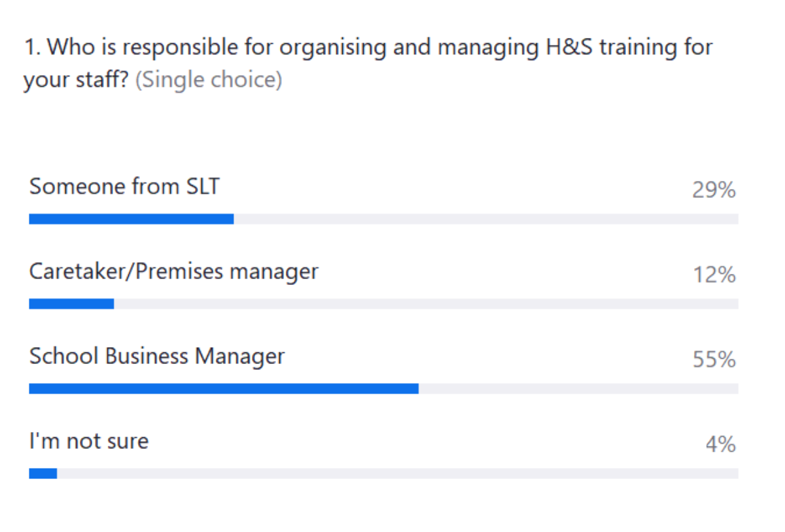Click the words "your staff?" in the question

(76, 80)
